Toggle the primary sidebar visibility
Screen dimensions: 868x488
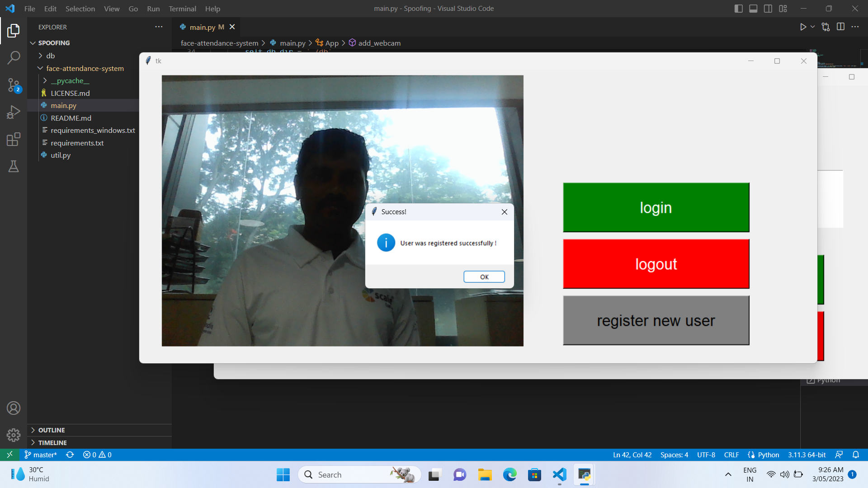click(x=738, y=8)
